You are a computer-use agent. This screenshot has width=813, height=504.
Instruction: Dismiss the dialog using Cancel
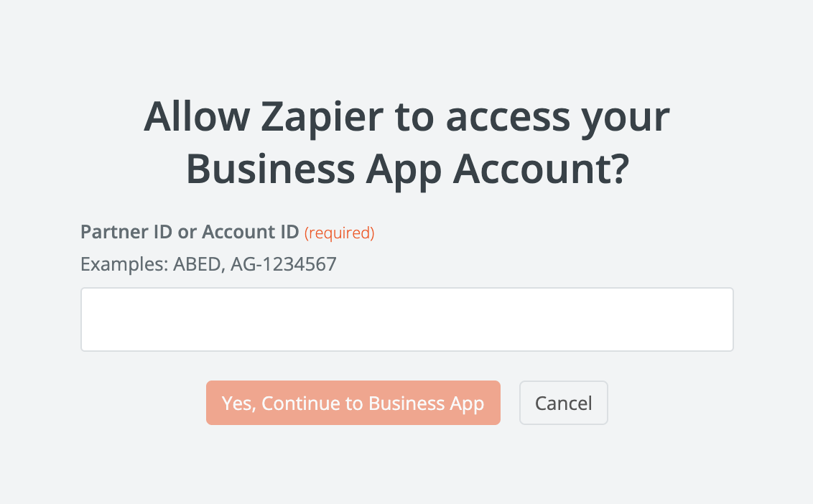(563, 403)
